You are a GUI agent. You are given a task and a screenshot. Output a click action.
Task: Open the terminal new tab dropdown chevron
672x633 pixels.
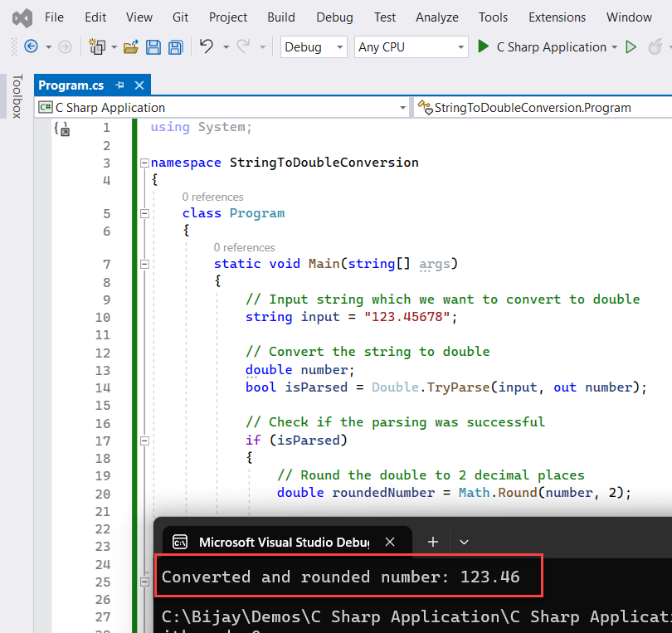click(x=464, y=542)
